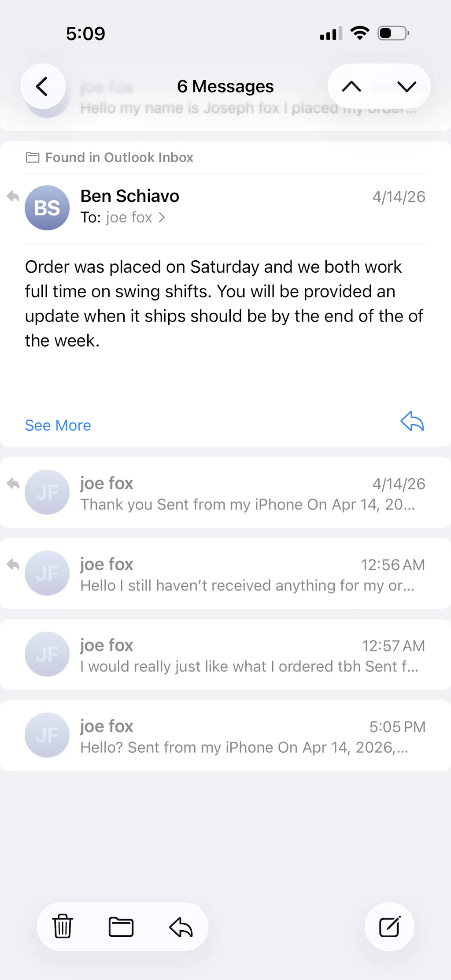Viewport: 451px width, 980px height.
Task: Expand joe fox's "Thank you" message
Action: point(247,493)
